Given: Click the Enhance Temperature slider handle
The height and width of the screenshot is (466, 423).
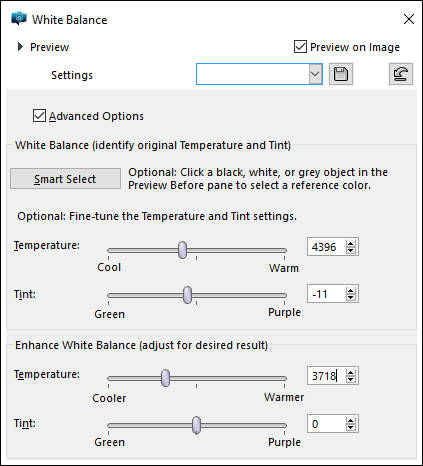Looking at the screenshot, I should (x=165, y=378).
